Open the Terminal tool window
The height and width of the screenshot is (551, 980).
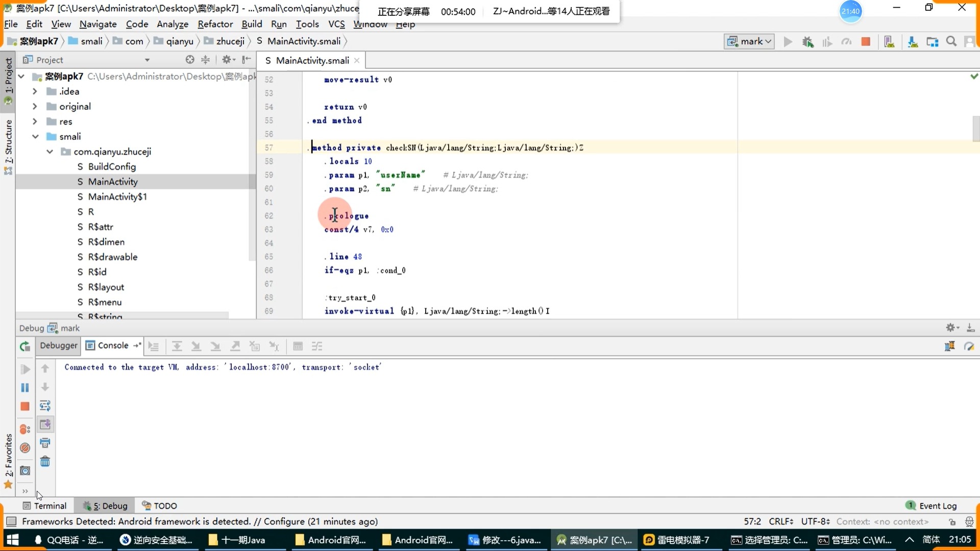45,506
